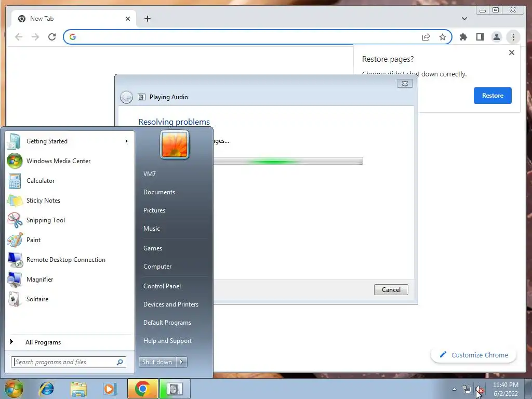Open Computer from Start menu
Viewport: 532px width, 399px height.
157,267
